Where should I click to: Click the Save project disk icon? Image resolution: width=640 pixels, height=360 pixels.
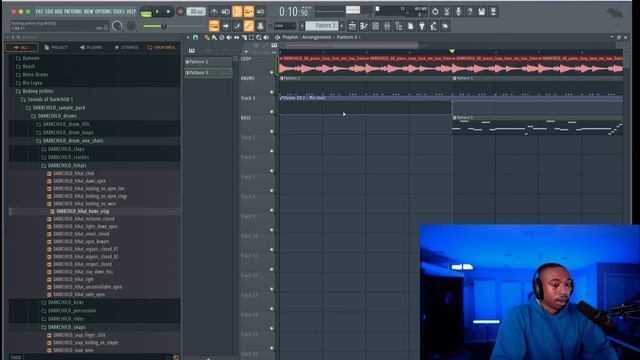[481, 12]
